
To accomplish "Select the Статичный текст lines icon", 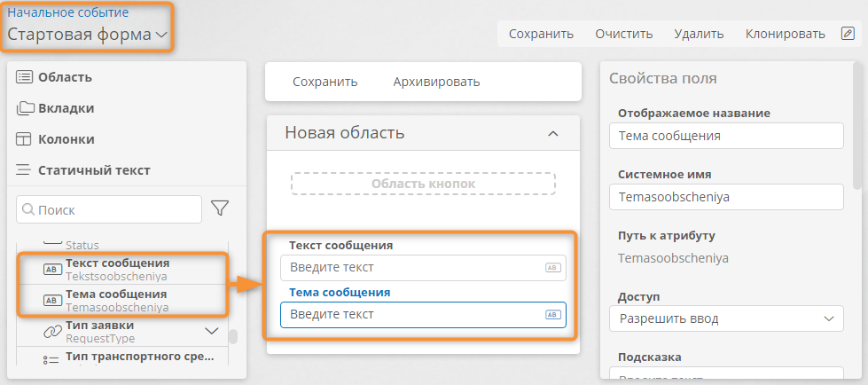I will tap(23, 170).
